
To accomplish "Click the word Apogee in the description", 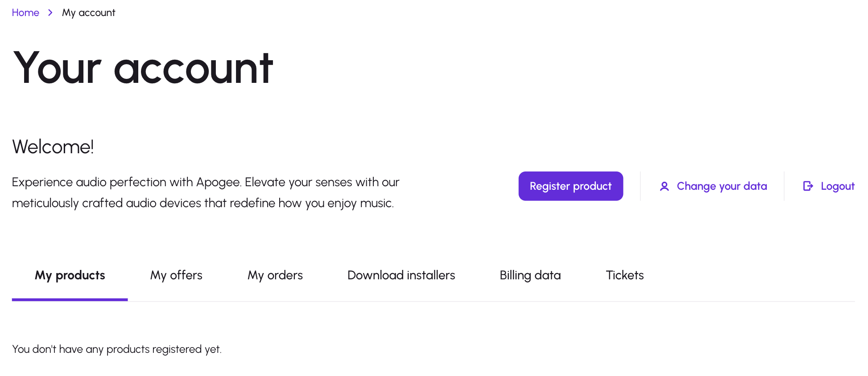I will pos(218,182).
